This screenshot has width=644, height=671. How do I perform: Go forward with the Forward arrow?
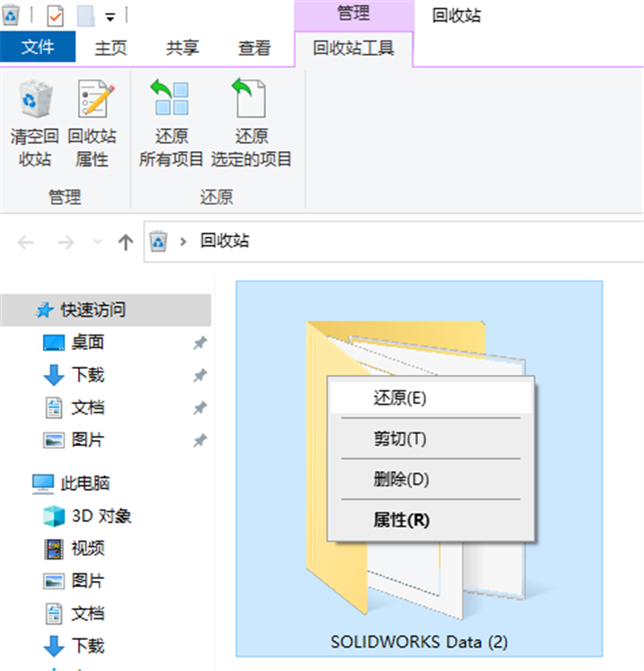pos(65,242)
